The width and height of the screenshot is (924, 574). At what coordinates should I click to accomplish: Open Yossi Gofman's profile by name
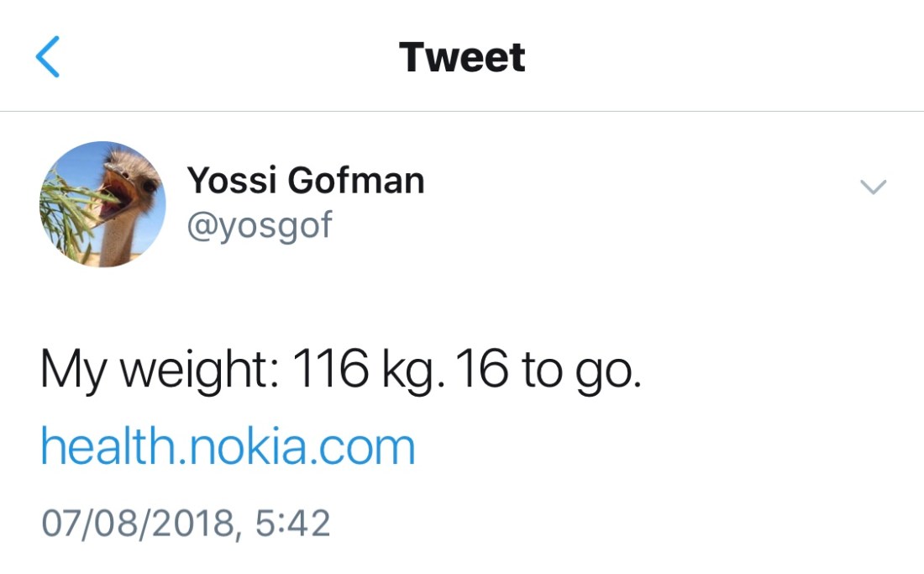305,180
